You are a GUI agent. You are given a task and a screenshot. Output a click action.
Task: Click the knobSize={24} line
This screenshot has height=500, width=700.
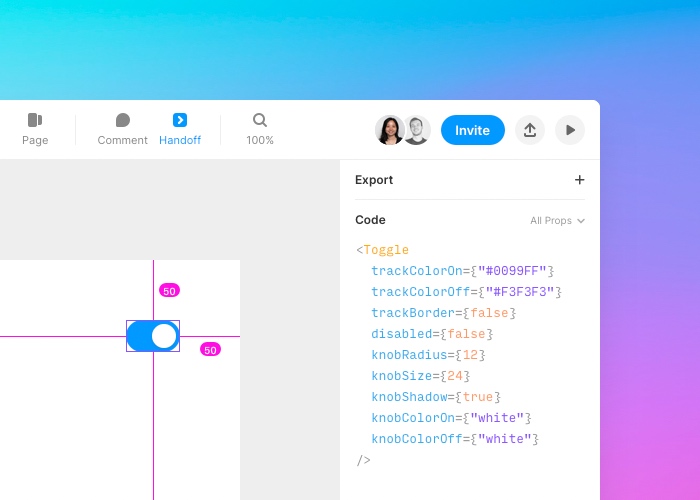tap(421, 376)
